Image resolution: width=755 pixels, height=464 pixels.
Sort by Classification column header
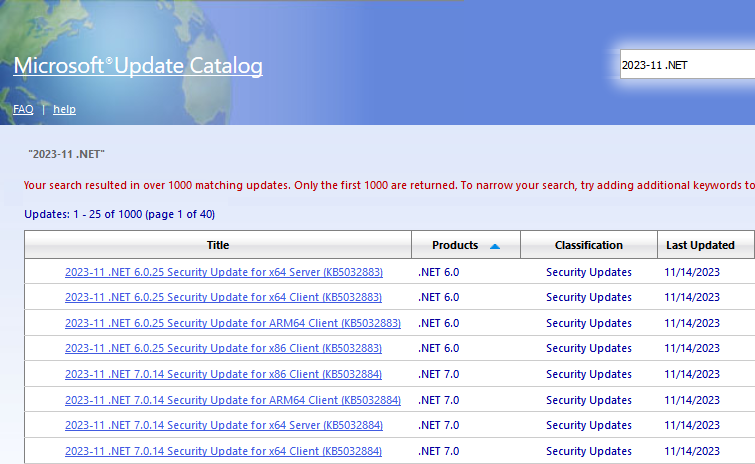coord(589,245)
